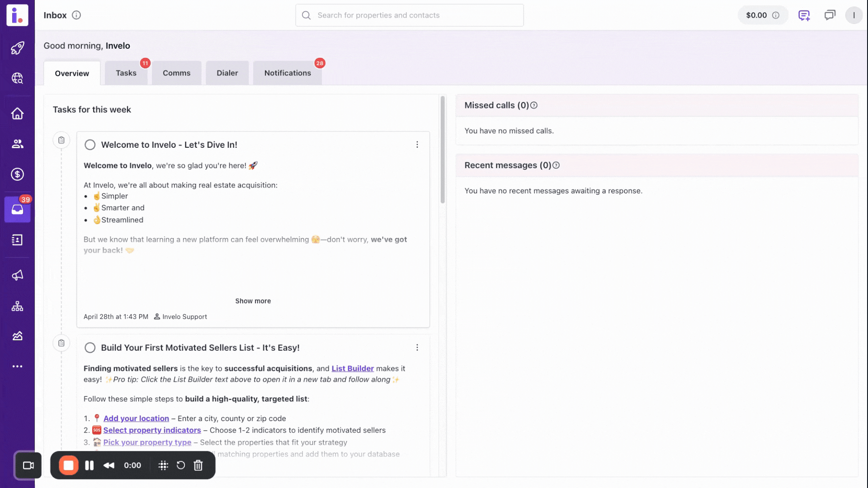The width and height of the screenshot is (868, 488).
Task: Open the new message icon in top bar
Action: click(x=804, y=15)
